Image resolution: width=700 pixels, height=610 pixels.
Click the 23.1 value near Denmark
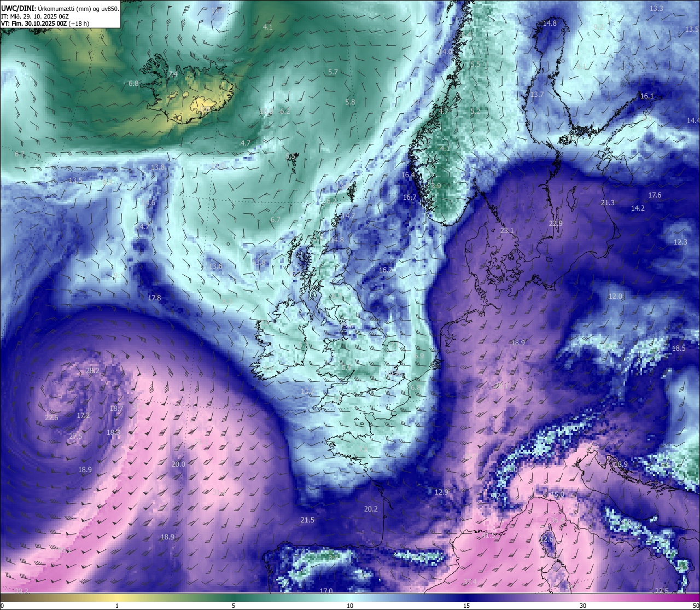pyautogui.click(x=507, y=231)
